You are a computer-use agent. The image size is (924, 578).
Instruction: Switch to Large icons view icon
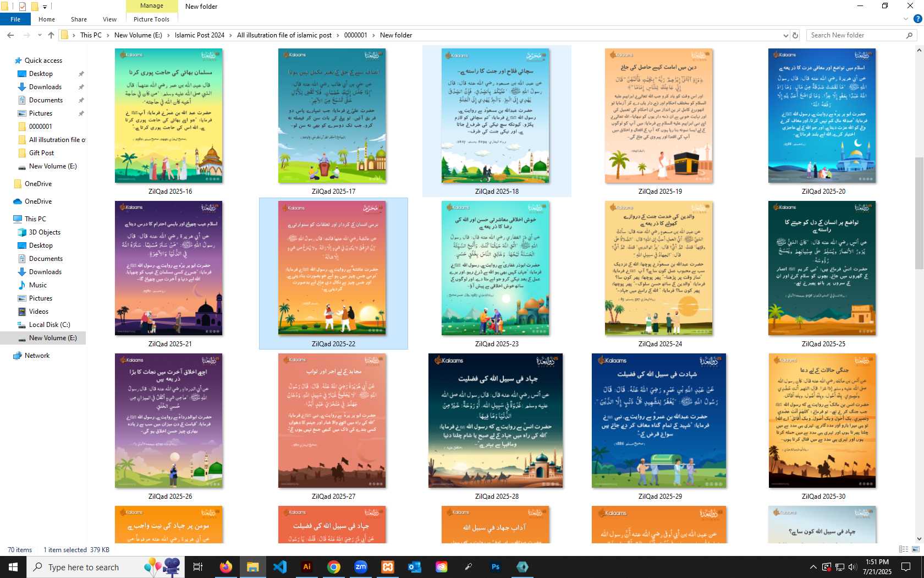click(916, 549)
